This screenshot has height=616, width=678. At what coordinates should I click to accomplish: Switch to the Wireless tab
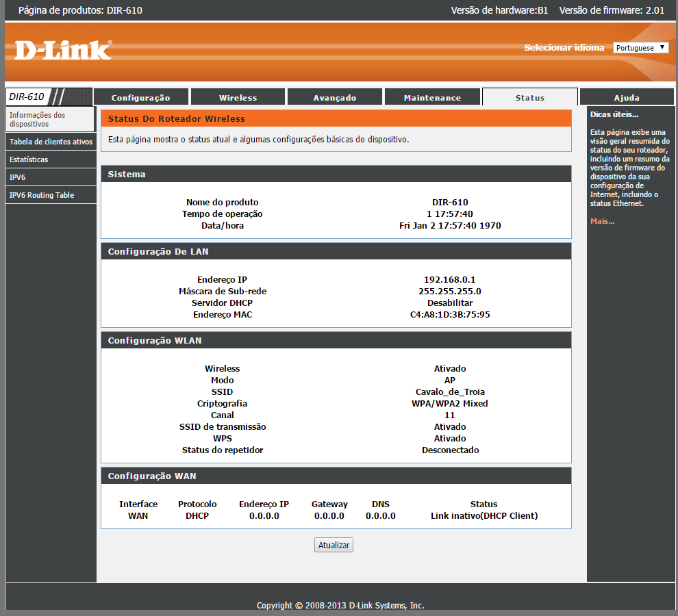[238, 98]
